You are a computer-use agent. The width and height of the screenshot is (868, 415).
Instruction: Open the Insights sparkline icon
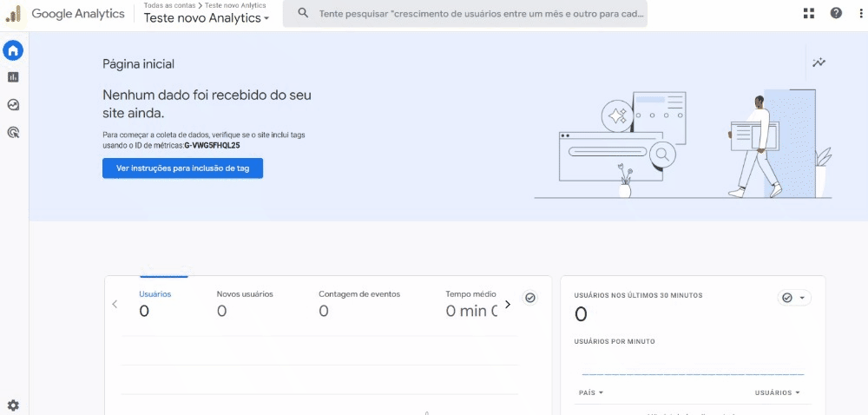pyautogui.click(x=819, y=63)
